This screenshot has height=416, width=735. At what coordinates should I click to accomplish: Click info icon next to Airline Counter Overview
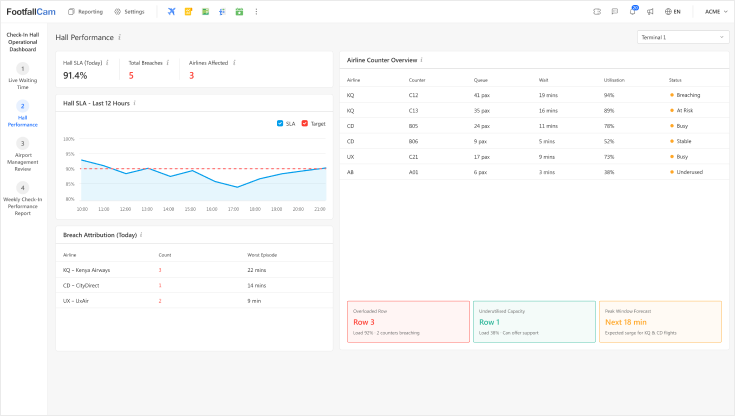click(x=421, y=60)
